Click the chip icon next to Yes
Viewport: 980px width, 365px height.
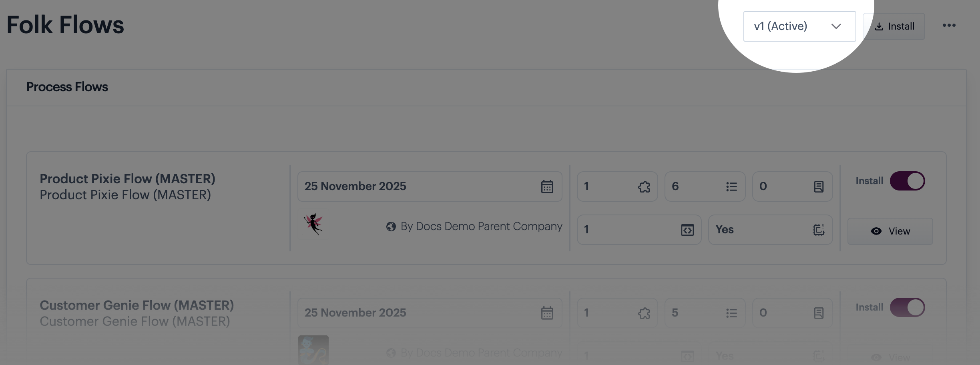[818, 230]
